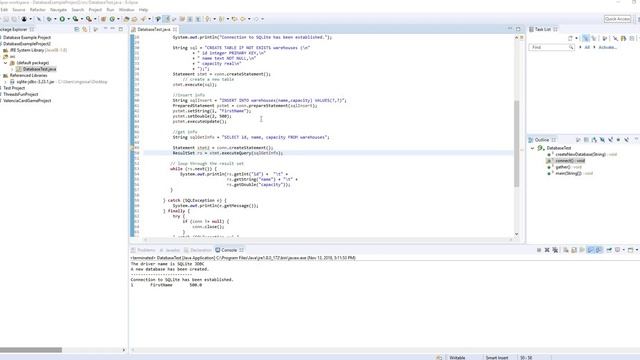Click the Activate link in Task List
This screenshot has width=640, height=360.
(607, 47)
